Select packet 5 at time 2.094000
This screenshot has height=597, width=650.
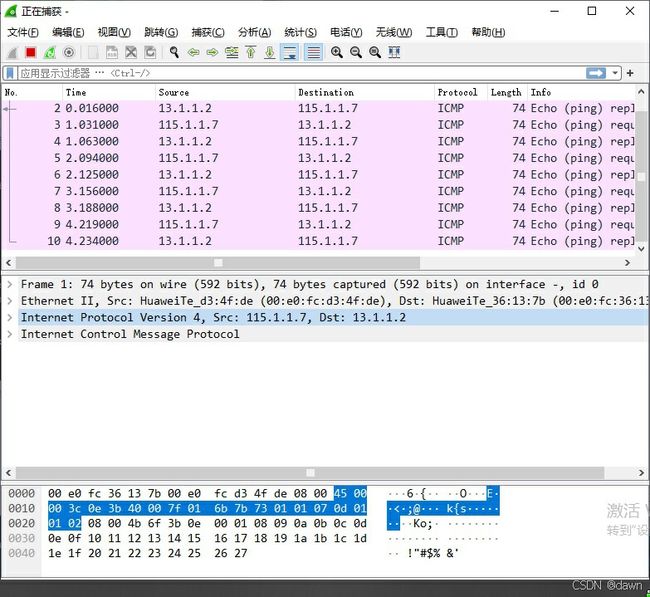point(318,158)
